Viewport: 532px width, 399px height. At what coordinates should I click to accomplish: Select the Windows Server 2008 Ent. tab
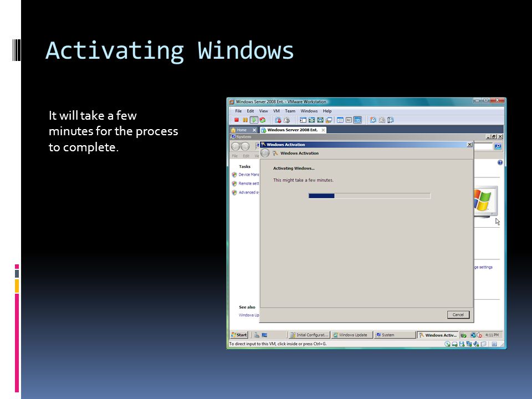point(293,130)
